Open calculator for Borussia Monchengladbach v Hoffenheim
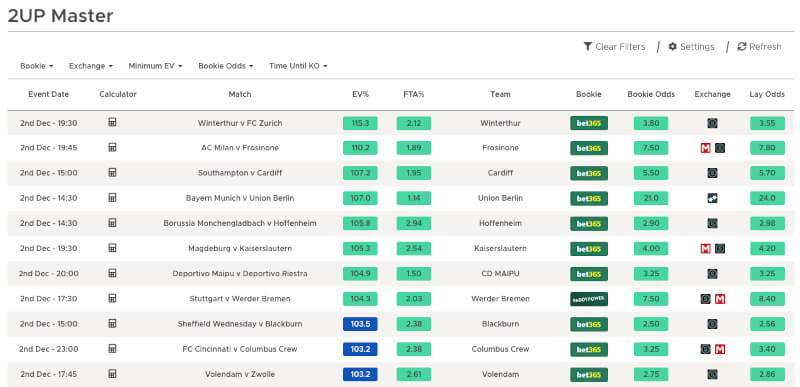This screenshot has height=387, width=800. pos(113,223)
